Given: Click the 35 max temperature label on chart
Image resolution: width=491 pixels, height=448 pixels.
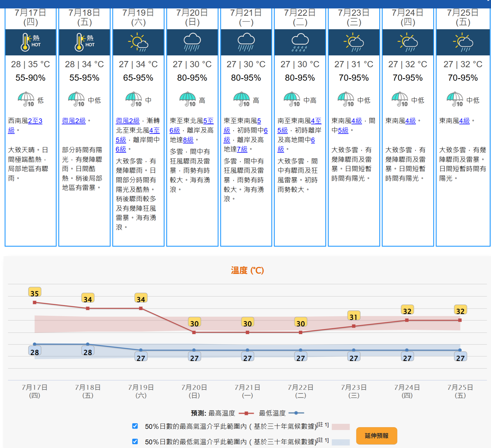Looking at the screenshot, I should [35, 293].
